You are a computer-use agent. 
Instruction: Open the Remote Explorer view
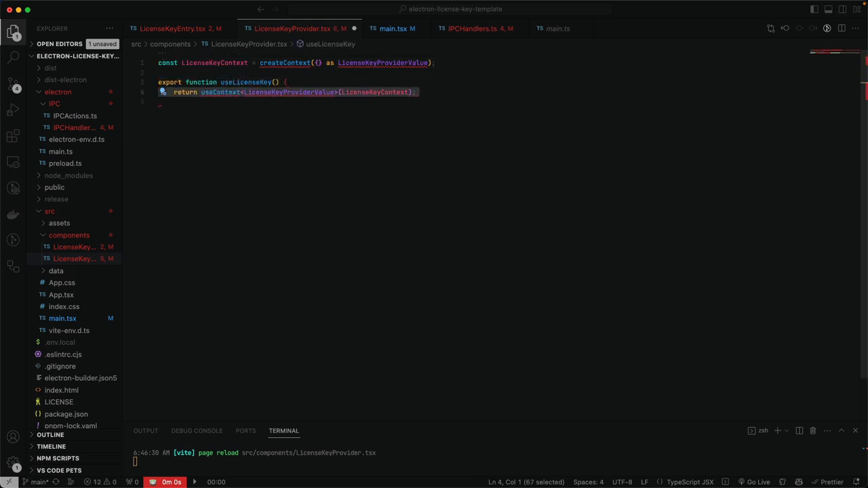coord(13,163)
